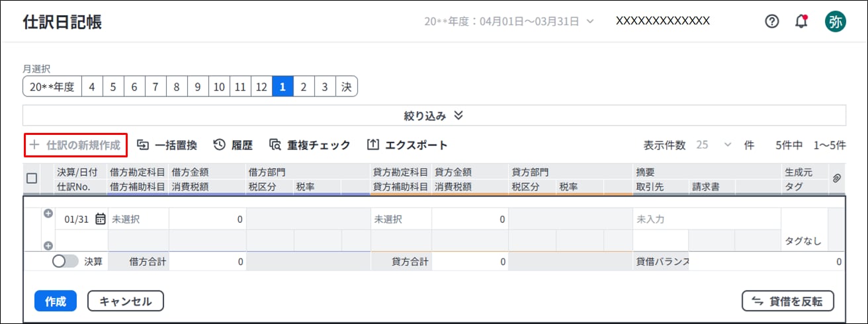Select month 11 tab

tap(240, 87)
